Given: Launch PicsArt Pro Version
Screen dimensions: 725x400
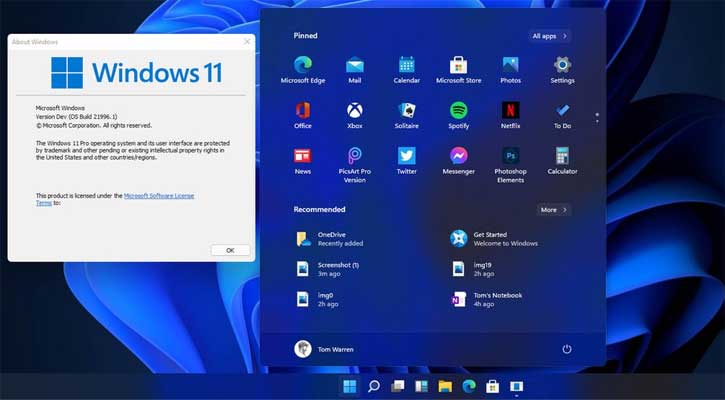Looking at the screenshot, I should click(355, 165).
